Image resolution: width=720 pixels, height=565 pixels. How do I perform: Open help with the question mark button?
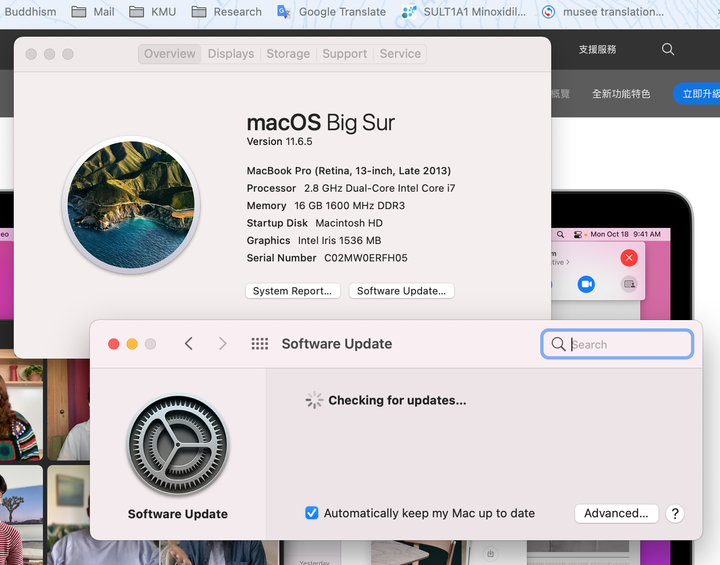point(675,514)
